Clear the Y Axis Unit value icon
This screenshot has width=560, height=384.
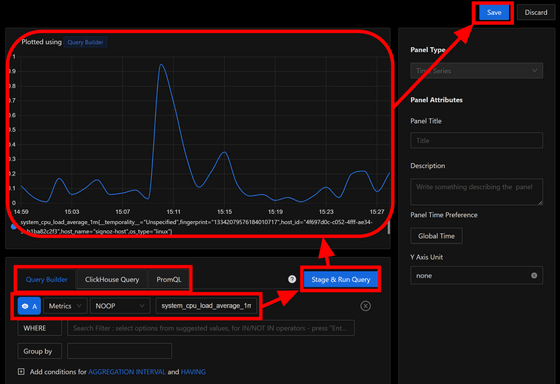click(534, 275)
